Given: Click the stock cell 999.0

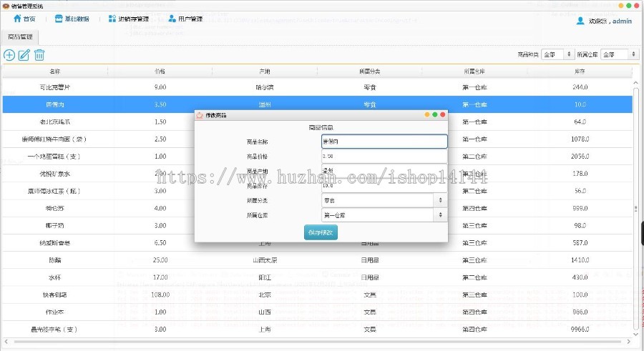Looking at the screenshot, I should click(580, 208).
